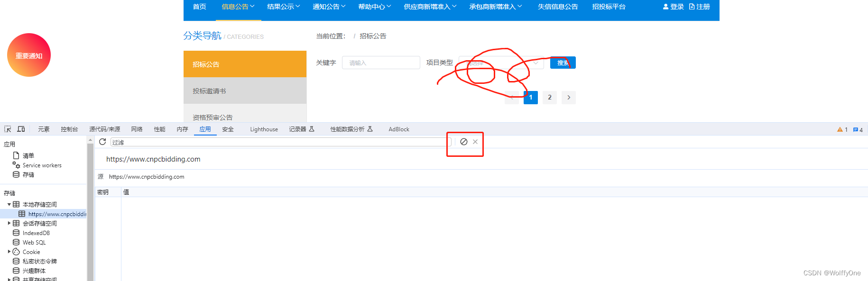Click next page arrow
Screen dimensions: 868x281
pos(569,97)
